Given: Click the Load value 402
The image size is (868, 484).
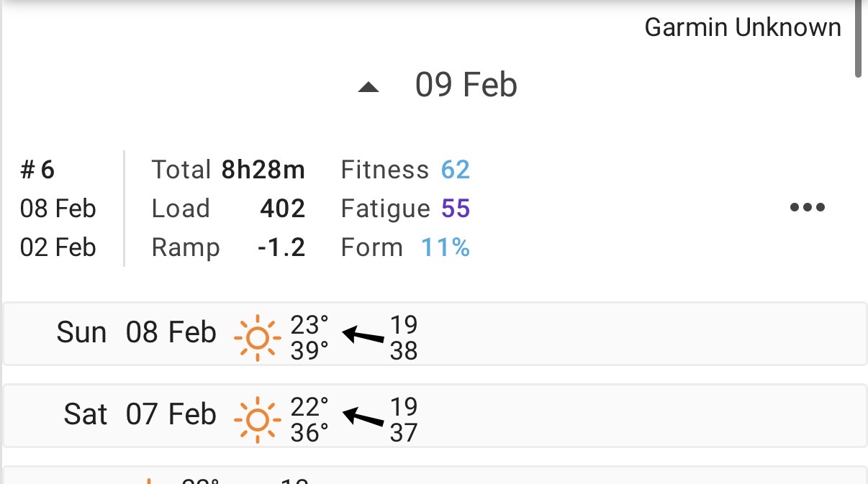Looking at the screenshot, I should [x=282, y=209].
